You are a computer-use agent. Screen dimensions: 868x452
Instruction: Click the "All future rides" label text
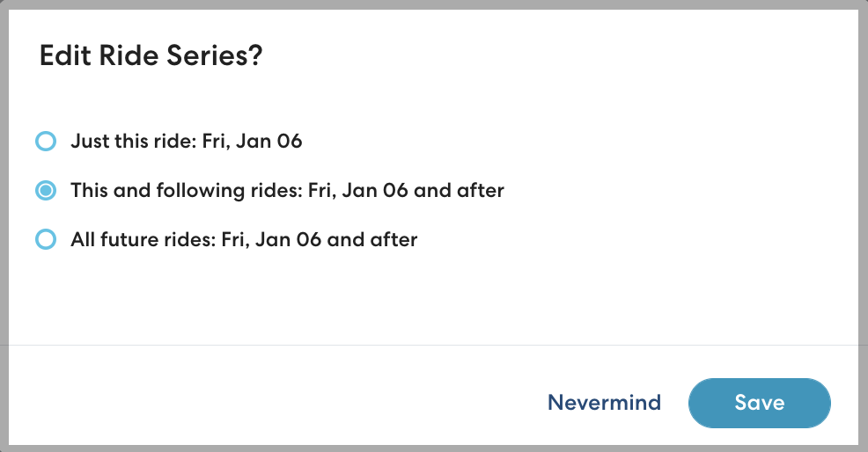click(139, 239)
